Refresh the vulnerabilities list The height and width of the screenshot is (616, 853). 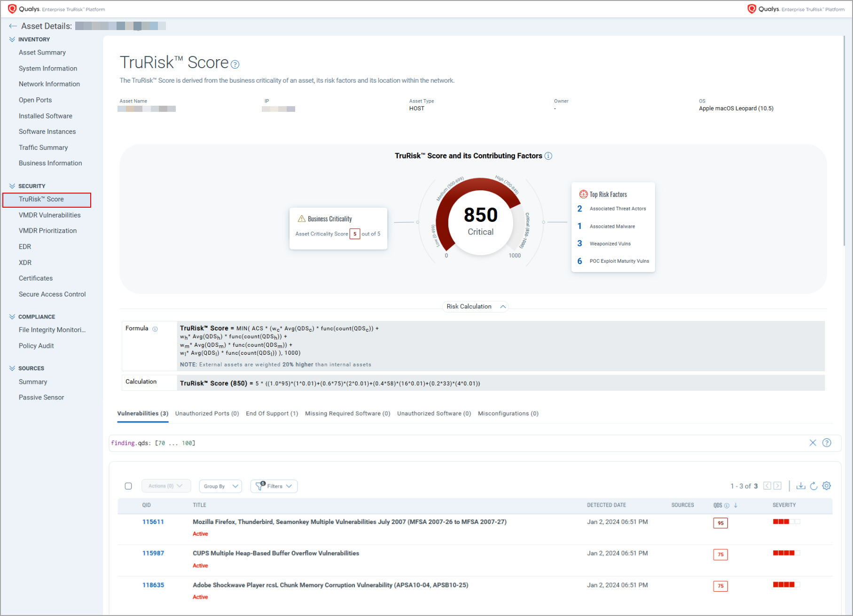[814, 486]
